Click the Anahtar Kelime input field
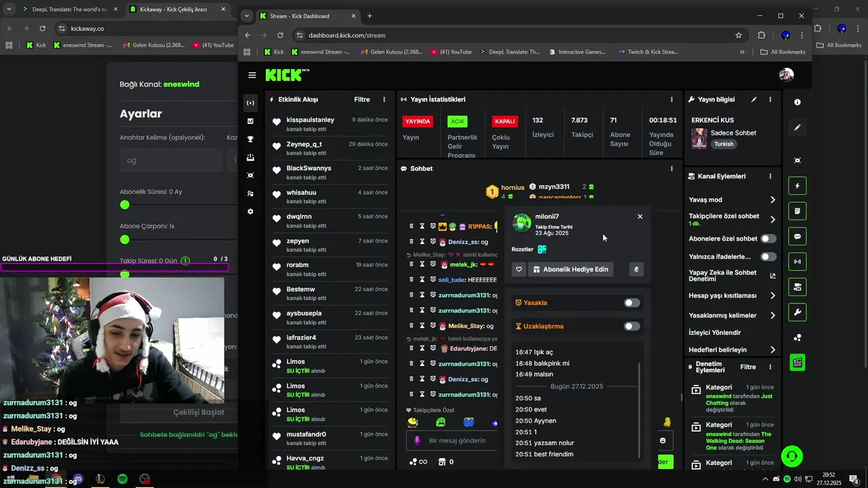 (171, 161)
